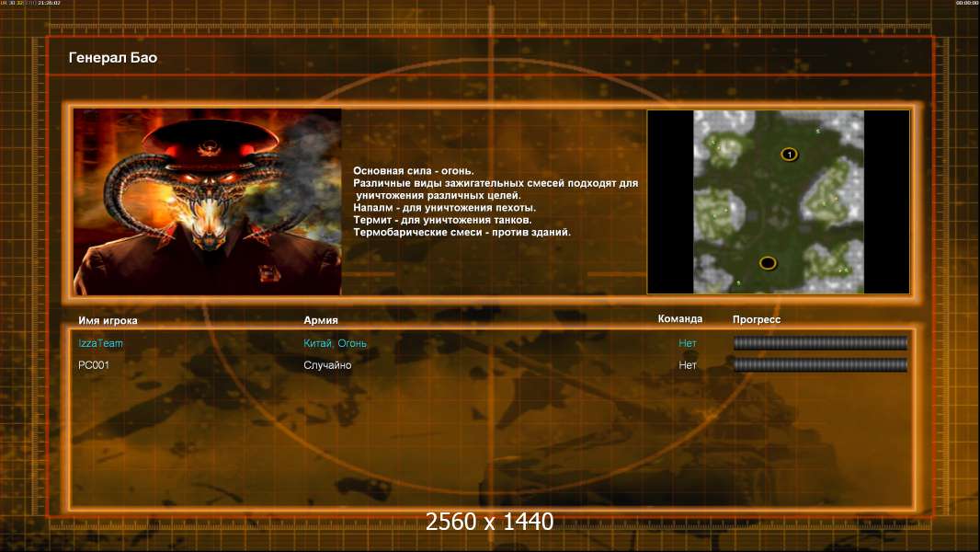The height and width of the screenshot is (552, 980).
Task: Click the line about 'Напалм' against infantry
Action: (444, 208)
